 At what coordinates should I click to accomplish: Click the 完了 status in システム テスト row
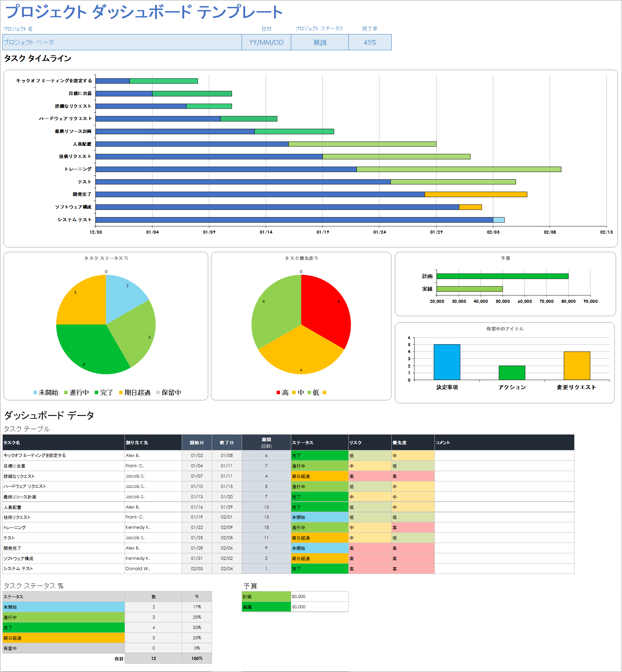[x=320, y=569]
